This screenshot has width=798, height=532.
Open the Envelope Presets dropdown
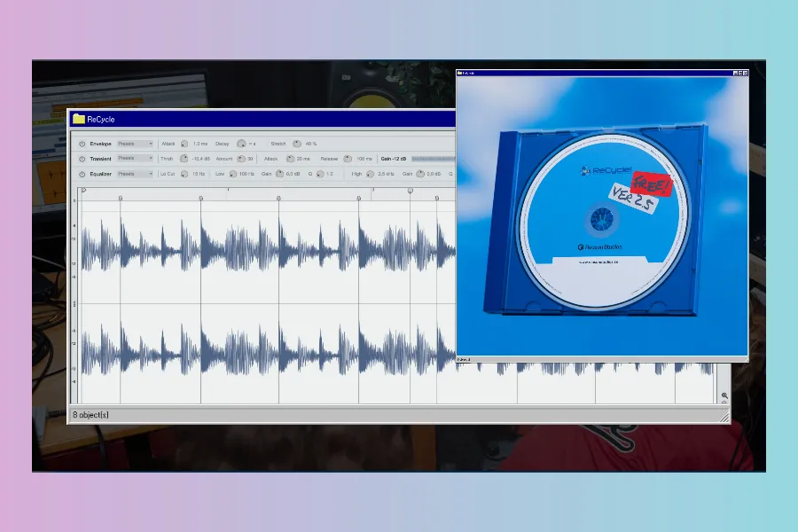tap(136, 144)
